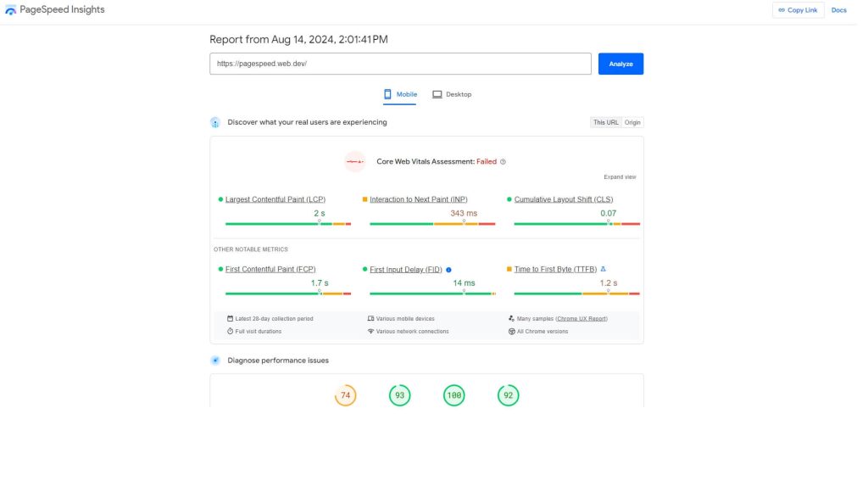Screen dimensions: 868x481
Task: Switch to the Desktop tab
Action: click(453, 95)
